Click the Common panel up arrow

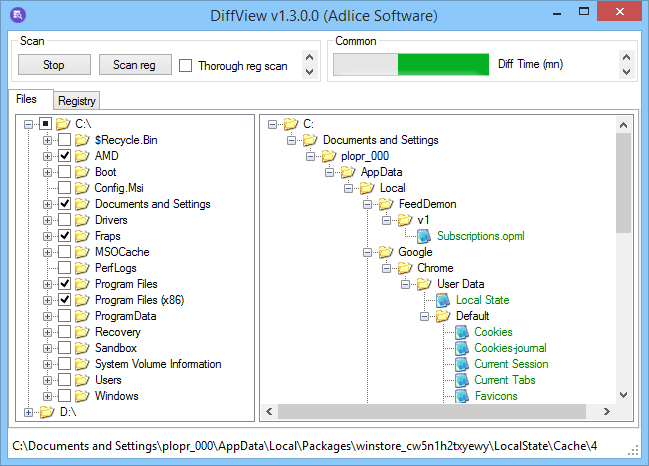coord(626,57)
